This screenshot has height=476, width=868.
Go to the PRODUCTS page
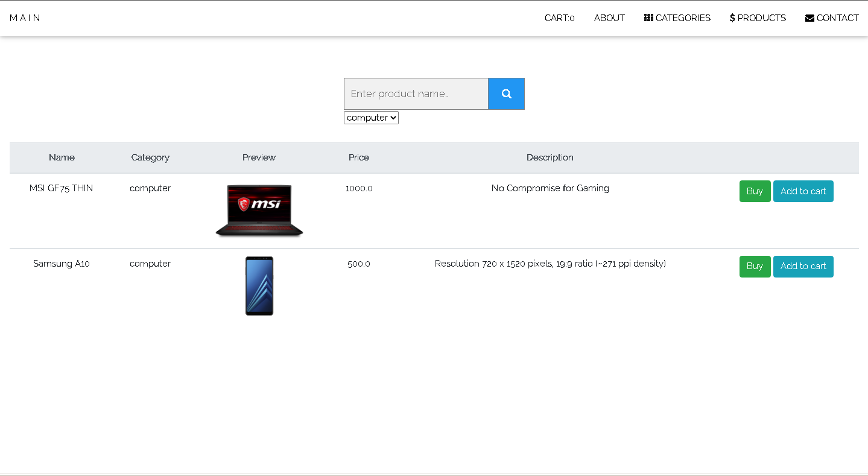(x=761, y=17)
